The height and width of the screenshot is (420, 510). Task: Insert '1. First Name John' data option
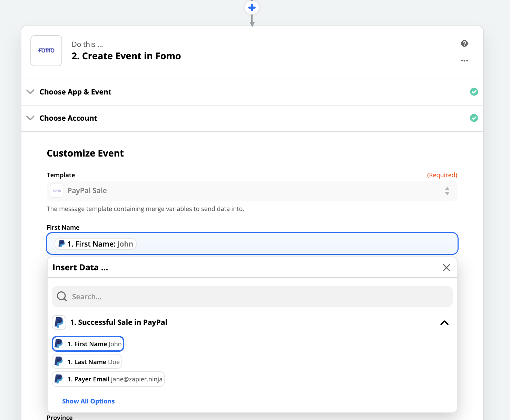[x=88, y=344]
